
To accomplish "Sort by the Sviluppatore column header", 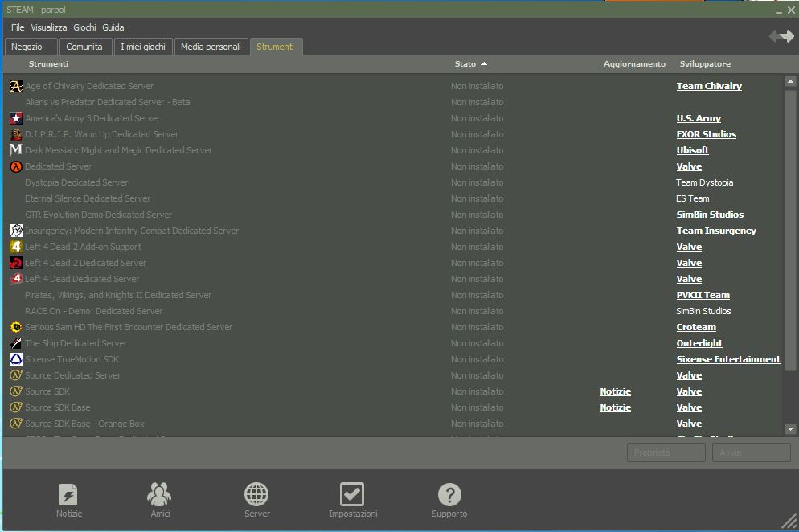I will coord(705,64).
